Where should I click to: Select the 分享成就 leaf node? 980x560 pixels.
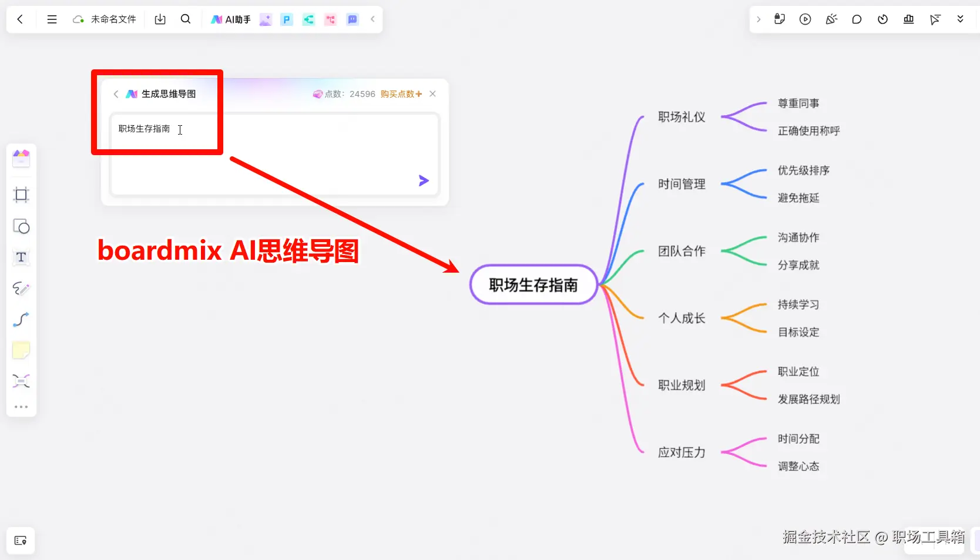point(798,265)
